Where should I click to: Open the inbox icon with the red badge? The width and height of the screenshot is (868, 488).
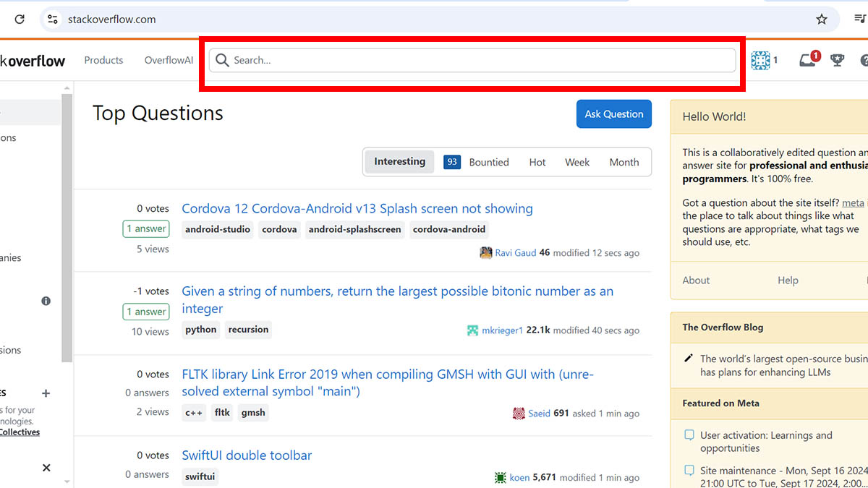click(809, 59)
